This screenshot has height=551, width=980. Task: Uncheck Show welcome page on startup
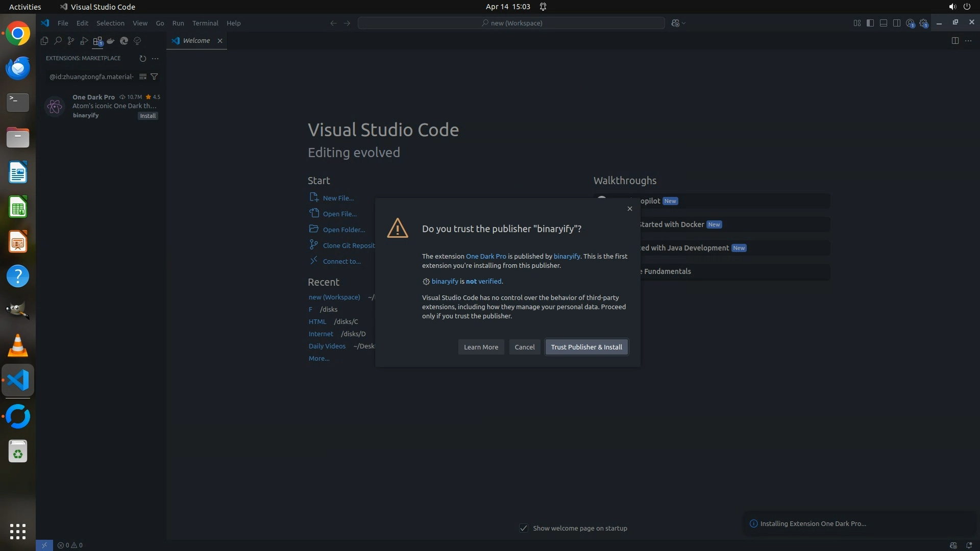pos(524,528)
